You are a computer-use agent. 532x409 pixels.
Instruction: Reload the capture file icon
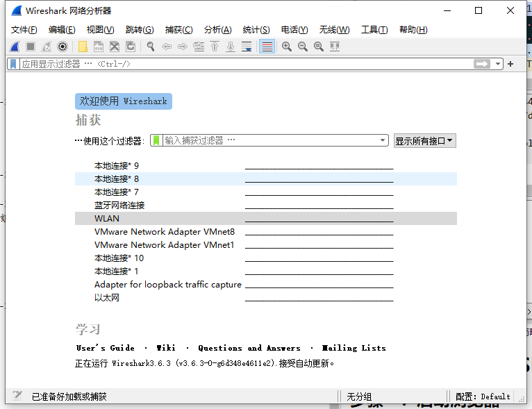click(131, 47)
